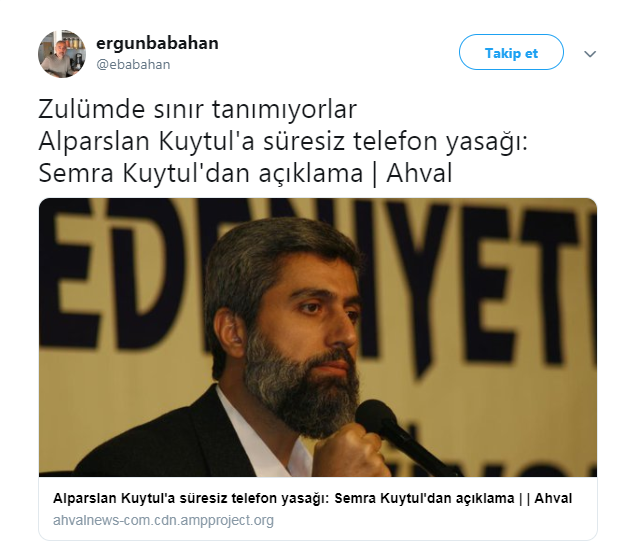Click the microphone head in the card photo
The image size is (627, 547).
coord(374,417)
